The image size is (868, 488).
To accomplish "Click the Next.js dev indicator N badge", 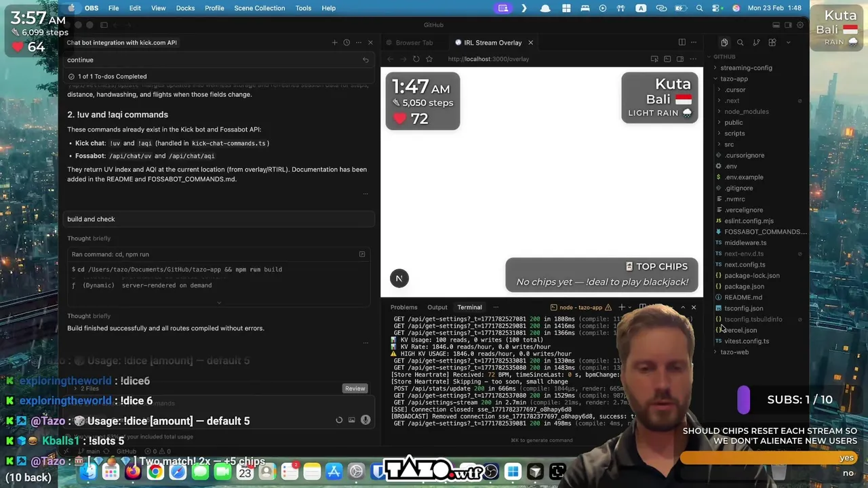I will pos(399,278).
